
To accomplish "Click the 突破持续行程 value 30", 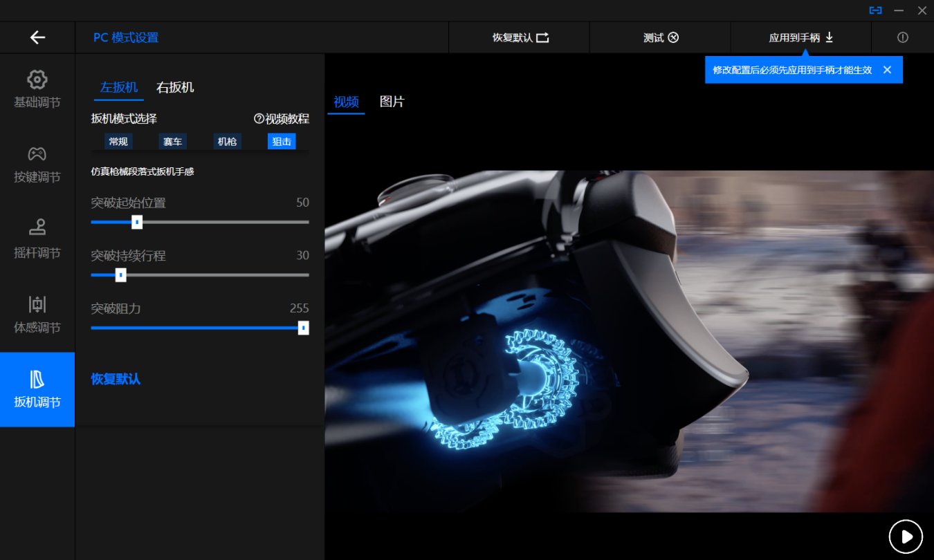I will [x=302, y=255].
